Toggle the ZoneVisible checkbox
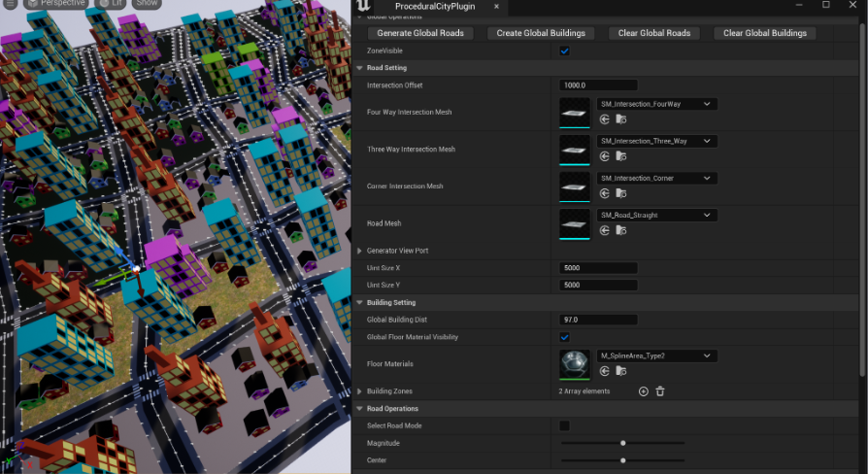 [x=565, y=51]
